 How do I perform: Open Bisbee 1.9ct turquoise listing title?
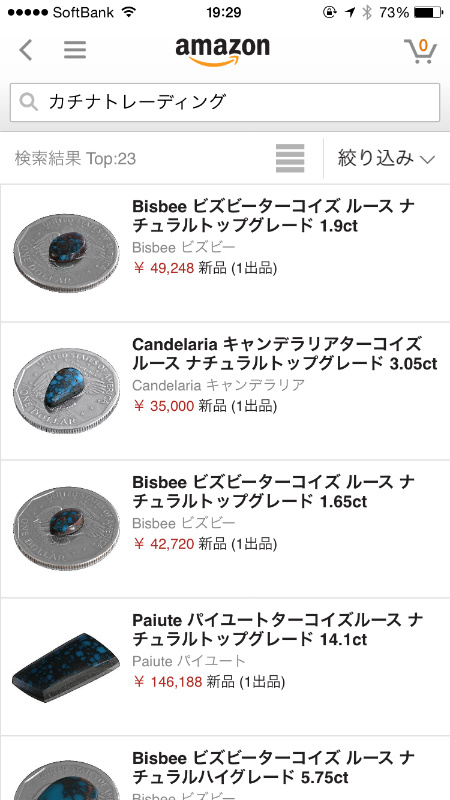pyautogui.click(x=273, y=216)
